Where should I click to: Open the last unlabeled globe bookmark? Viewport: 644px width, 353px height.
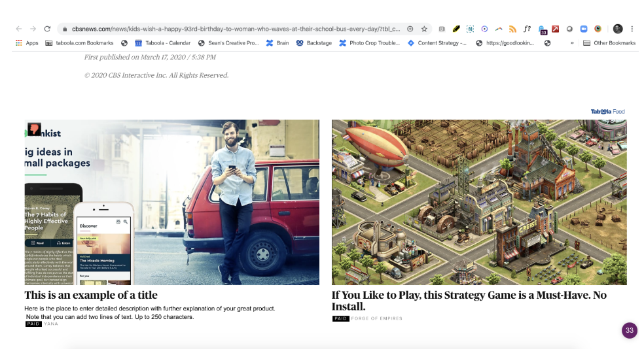[548, 42]
